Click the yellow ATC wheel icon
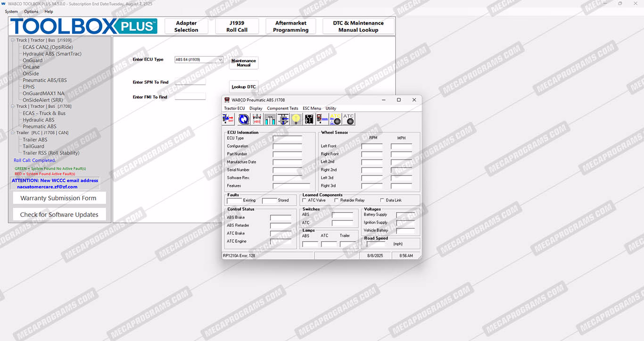The image size is (644, 341). [335, 119]
